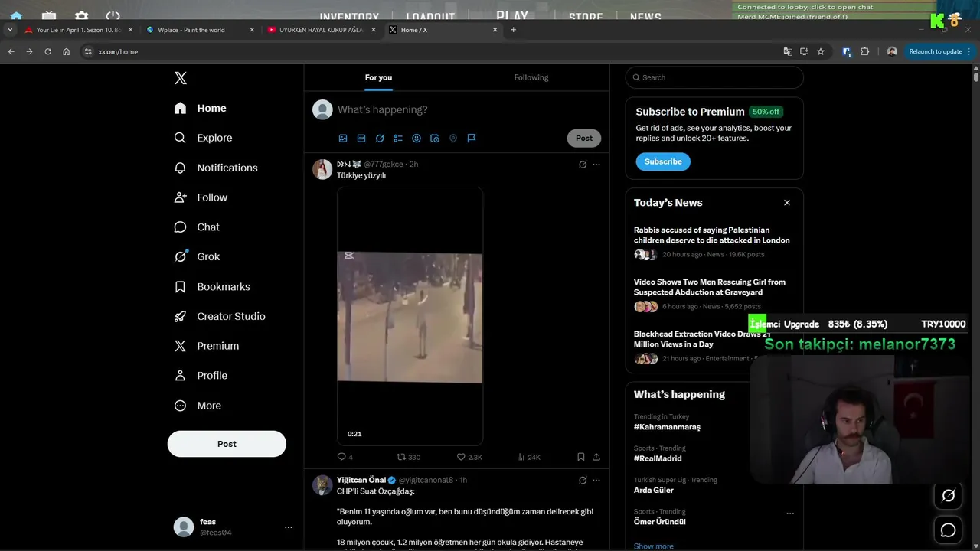Click the Search box on X
The height and width of the screenshot is (551, 980).
tap(714, 77)
